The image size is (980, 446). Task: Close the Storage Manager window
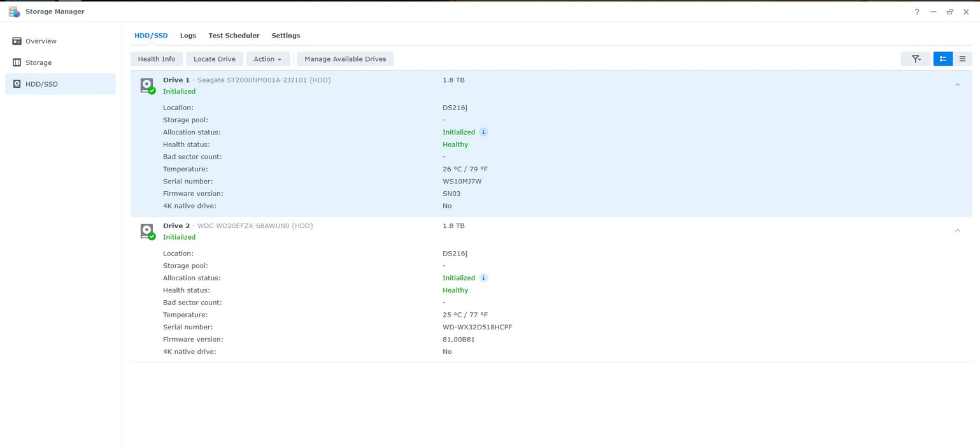click(x=966, y=11)
